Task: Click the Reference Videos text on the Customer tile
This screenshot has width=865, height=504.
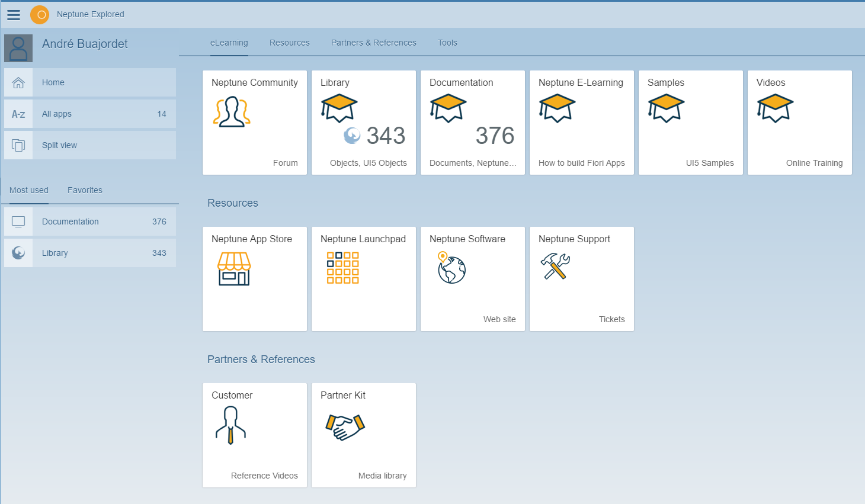Action: (x=264, y=476)
